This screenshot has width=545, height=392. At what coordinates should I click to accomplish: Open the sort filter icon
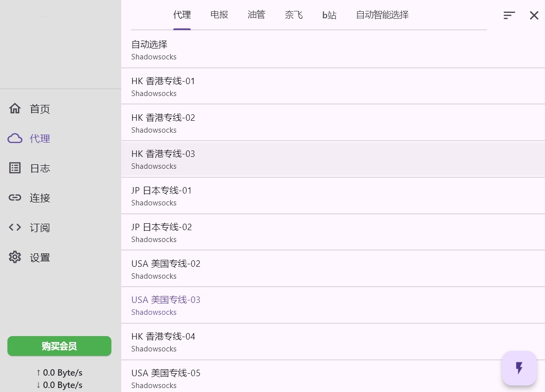[509, 15]
